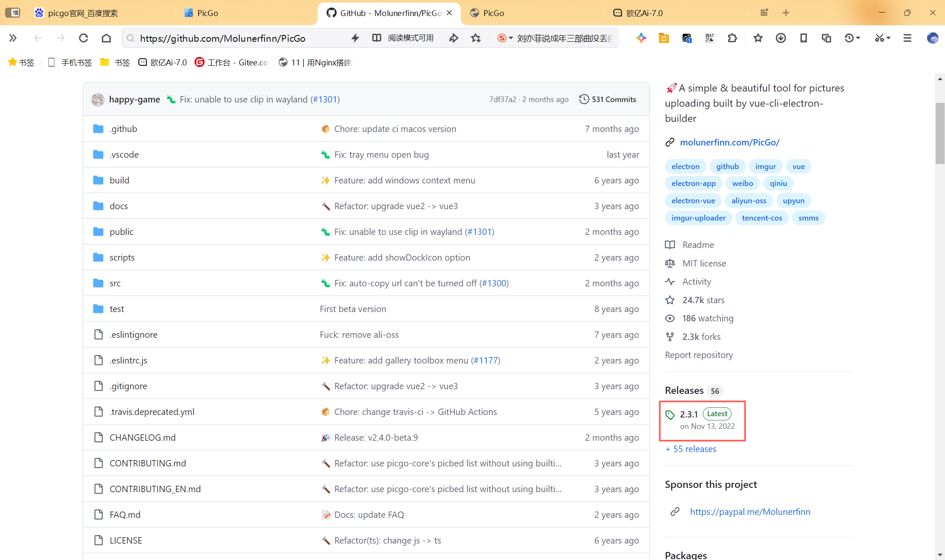The height and width of the screenshot is (560, 945).
Task: Click the page vertical scrollbar thumb
Action: click(940, 133)
